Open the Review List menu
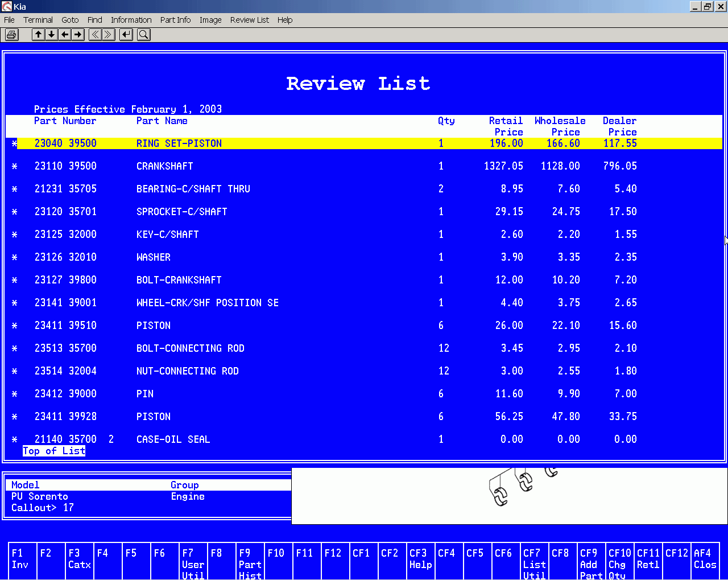This screenshot has width=728, height=580. (x=250, y=20)
